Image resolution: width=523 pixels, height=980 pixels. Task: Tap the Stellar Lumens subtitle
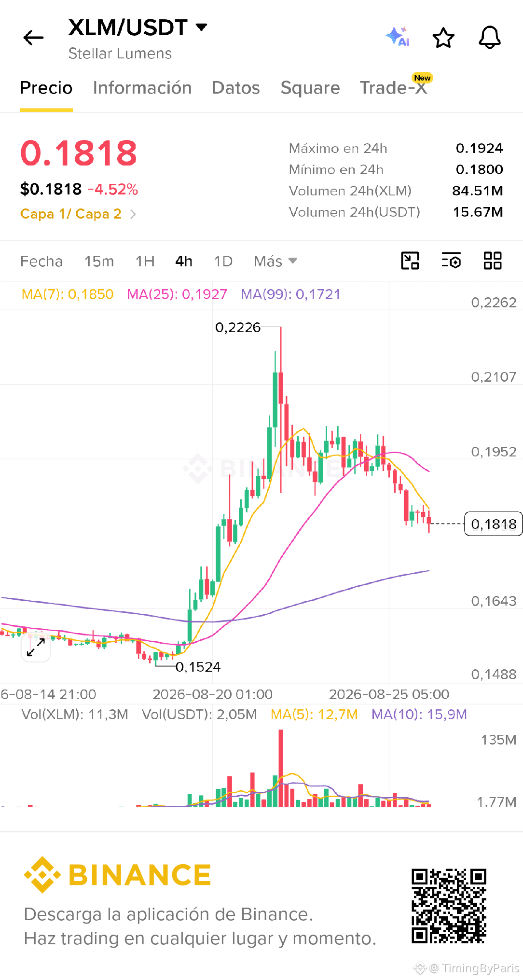[x=120, y=54]
